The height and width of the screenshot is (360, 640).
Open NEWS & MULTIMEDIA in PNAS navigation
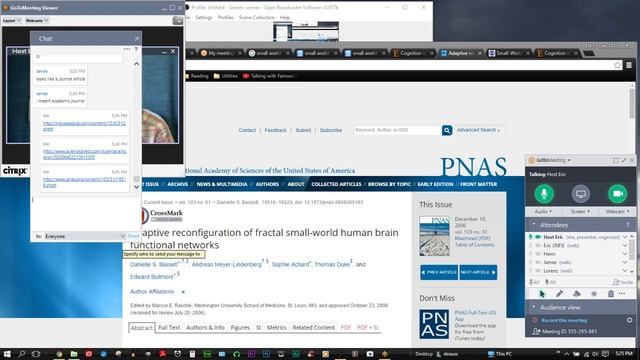[x=222, y=184]
